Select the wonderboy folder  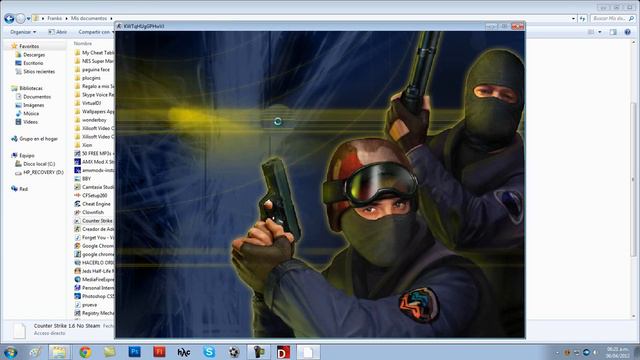point(94,120)
